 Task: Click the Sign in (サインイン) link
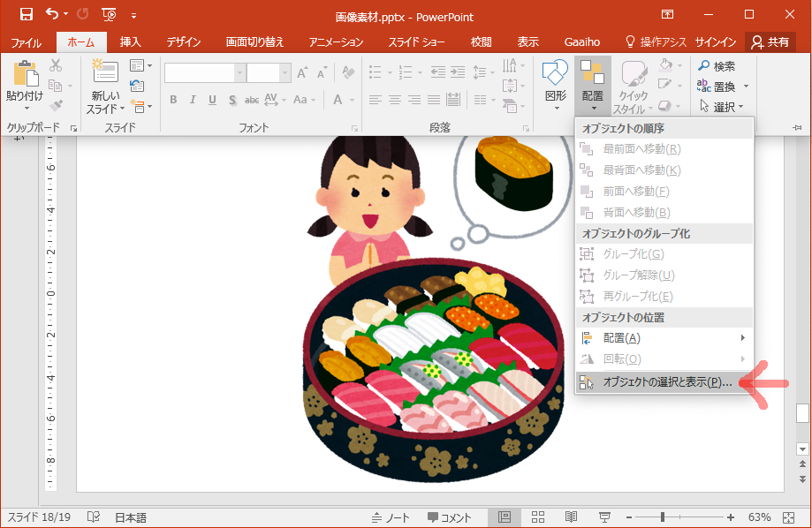(717, 41)
